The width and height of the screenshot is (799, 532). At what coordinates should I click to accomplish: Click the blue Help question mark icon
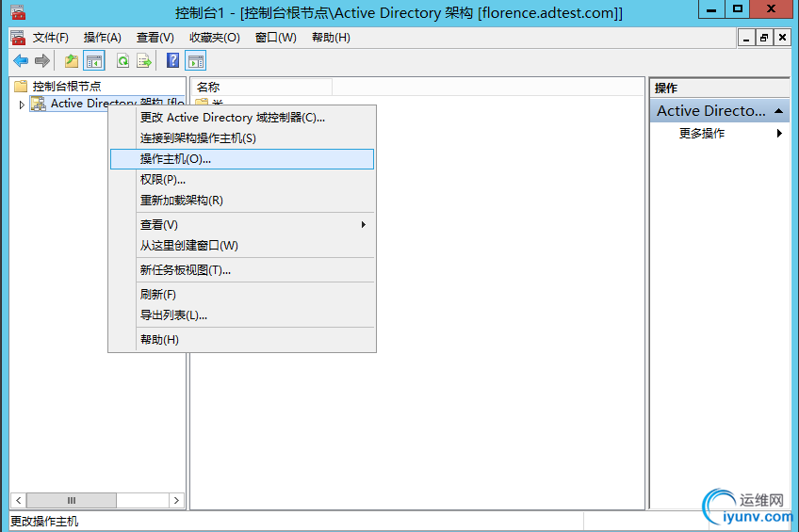(172, 60)
